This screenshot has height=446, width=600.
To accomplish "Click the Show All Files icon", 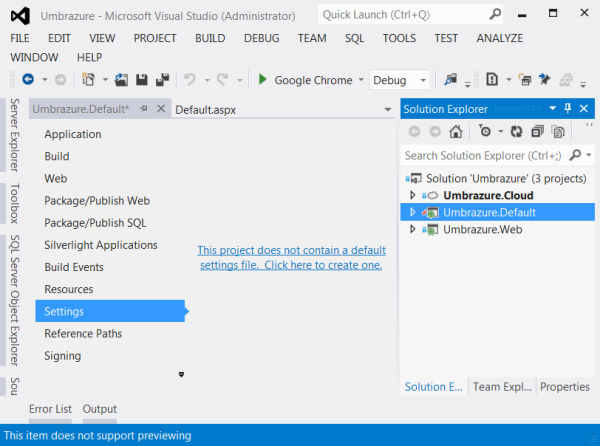I will coord(557,131).
